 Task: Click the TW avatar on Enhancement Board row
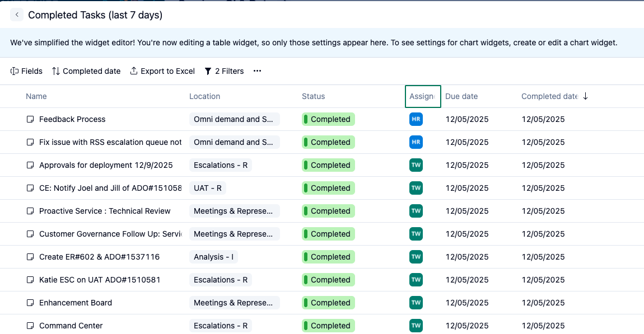pos(416,303)
